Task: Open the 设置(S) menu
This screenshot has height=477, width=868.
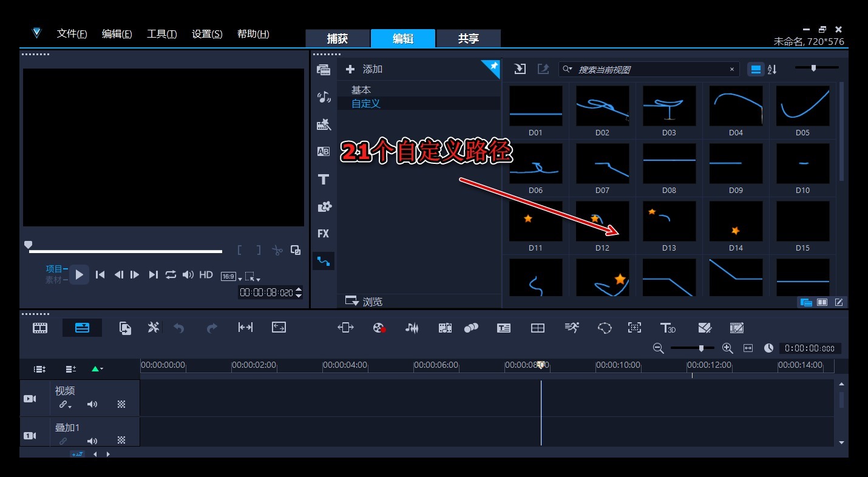Action: click(x=207, y=34)
